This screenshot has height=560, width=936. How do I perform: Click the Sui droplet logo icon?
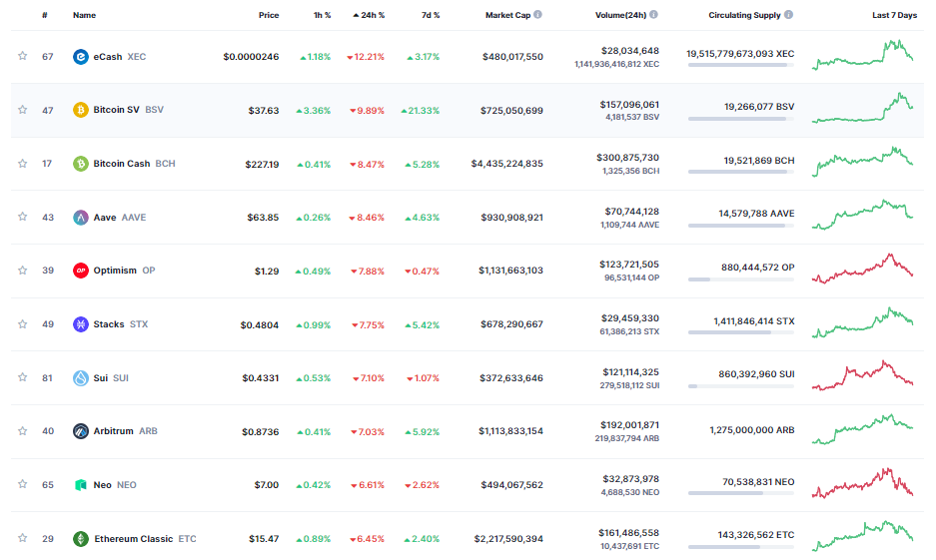point(81,378)
